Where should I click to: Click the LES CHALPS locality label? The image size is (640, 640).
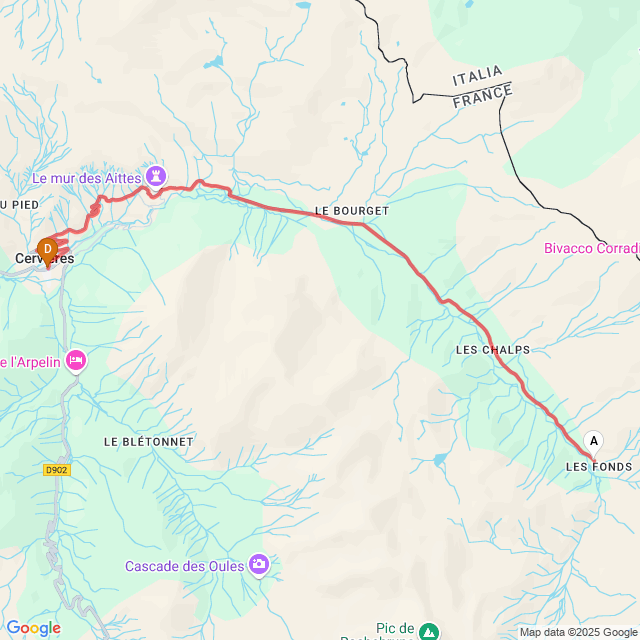pyautogui.click(x=493, y=350)
